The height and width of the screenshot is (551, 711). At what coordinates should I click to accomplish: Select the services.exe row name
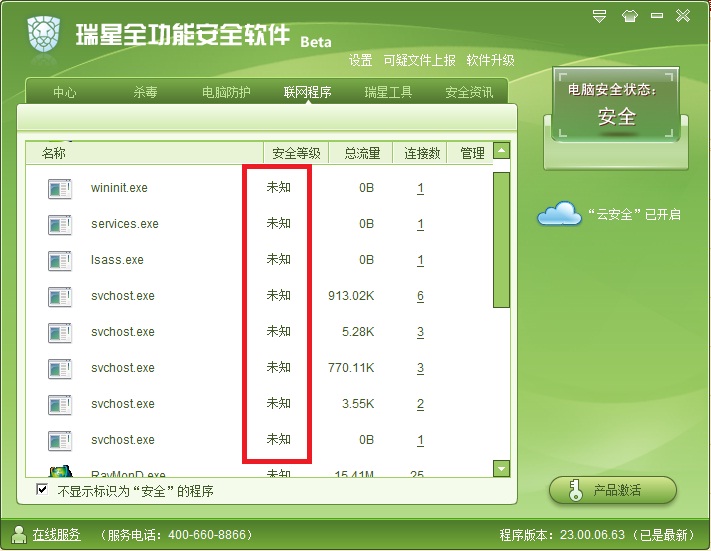125,224
